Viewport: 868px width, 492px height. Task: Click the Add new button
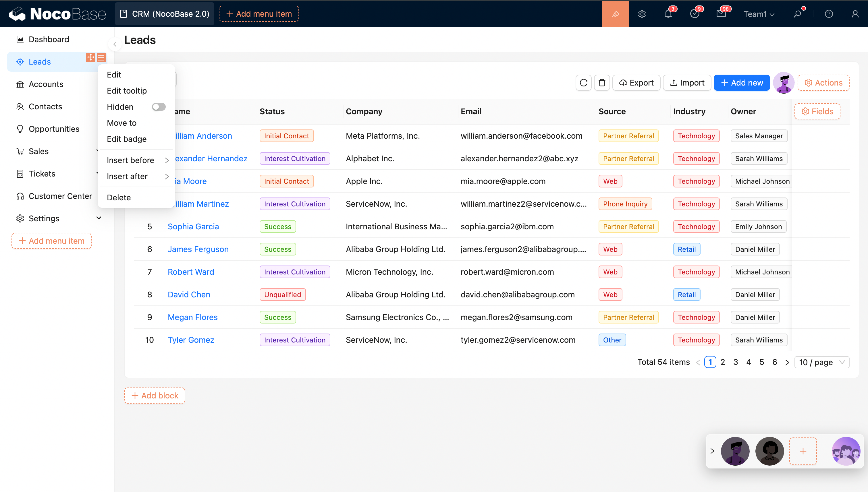tap(742, 83)
